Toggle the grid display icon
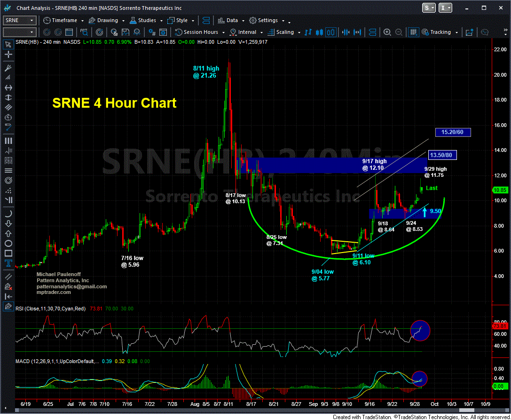The width and height of the screenshot is (511, 420). tap(414, 32)
